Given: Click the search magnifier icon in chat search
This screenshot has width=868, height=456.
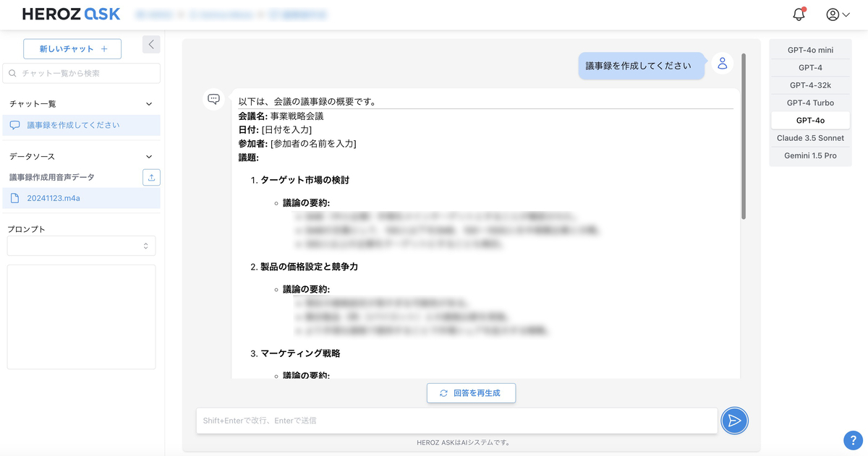Looking at the screenshot, I should pos(13,73).
